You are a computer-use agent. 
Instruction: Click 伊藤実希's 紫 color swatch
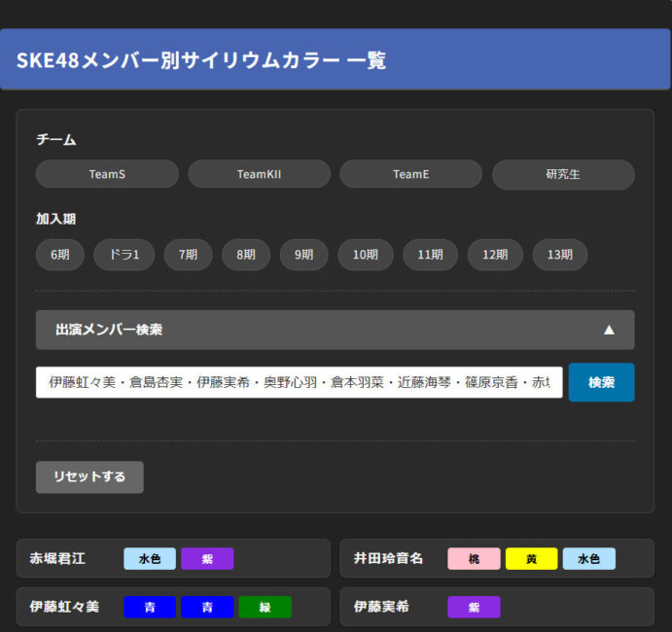pyautogui.click(x=474, y=607)
